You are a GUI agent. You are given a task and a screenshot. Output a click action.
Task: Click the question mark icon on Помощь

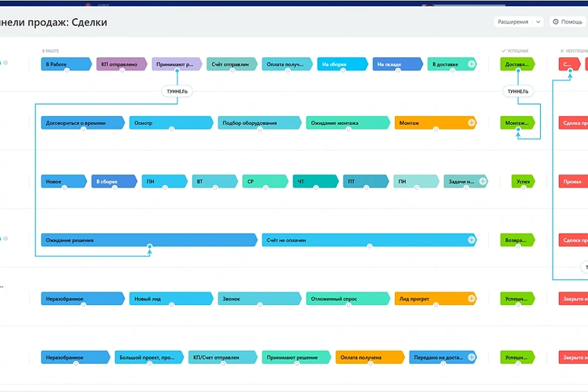pos(556,22)
